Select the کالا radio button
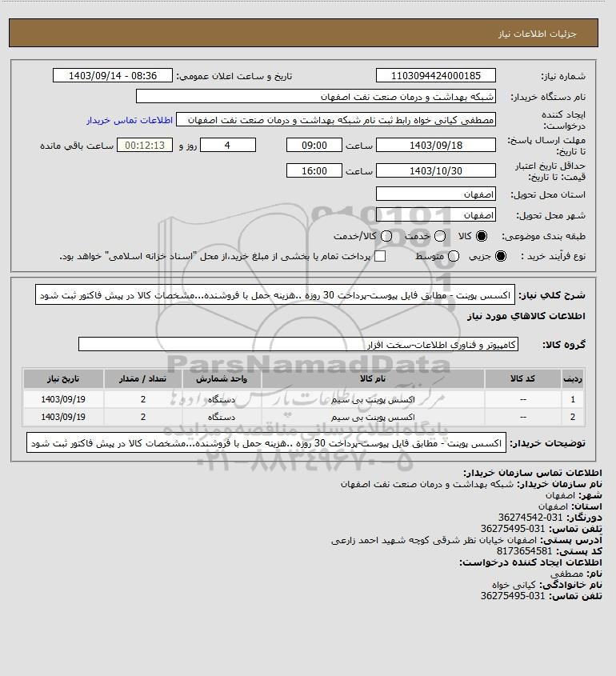The image size is (616, 676). pyautogui.click(x=482, y=236)
